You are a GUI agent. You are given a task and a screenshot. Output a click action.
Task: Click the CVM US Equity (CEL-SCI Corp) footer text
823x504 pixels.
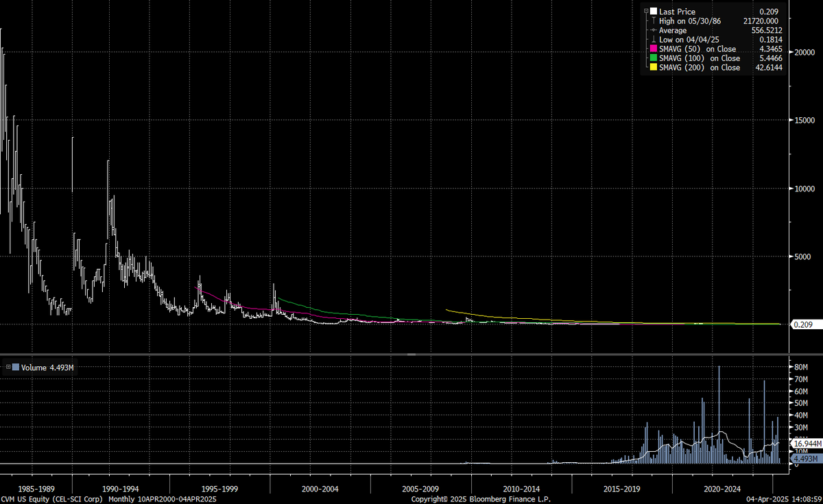(x=50, y=499)
